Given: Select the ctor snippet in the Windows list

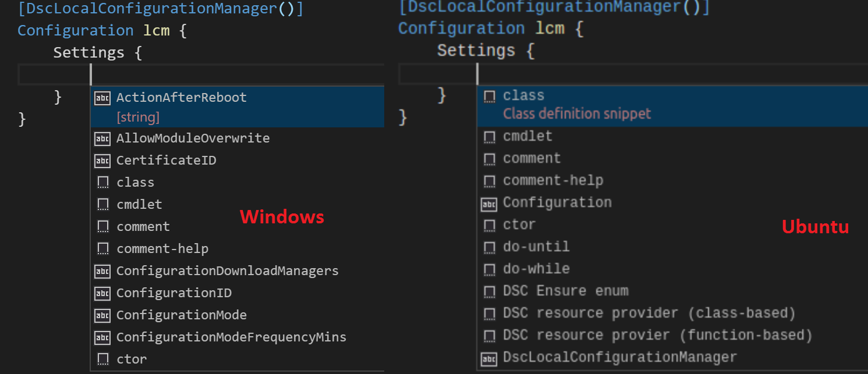Looking at the screenshot, I should click(x=132, y=359).
